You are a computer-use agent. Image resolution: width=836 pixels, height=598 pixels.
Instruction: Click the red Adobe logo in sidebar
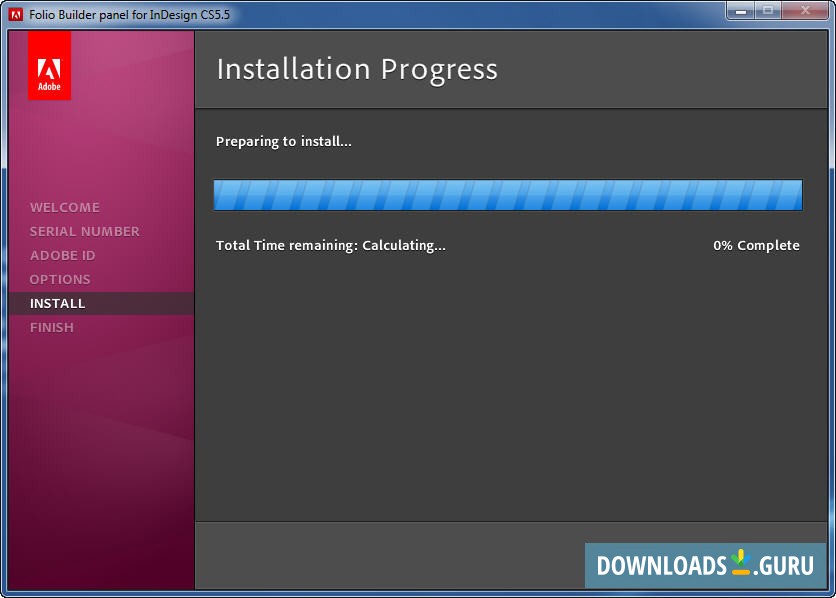49,65
